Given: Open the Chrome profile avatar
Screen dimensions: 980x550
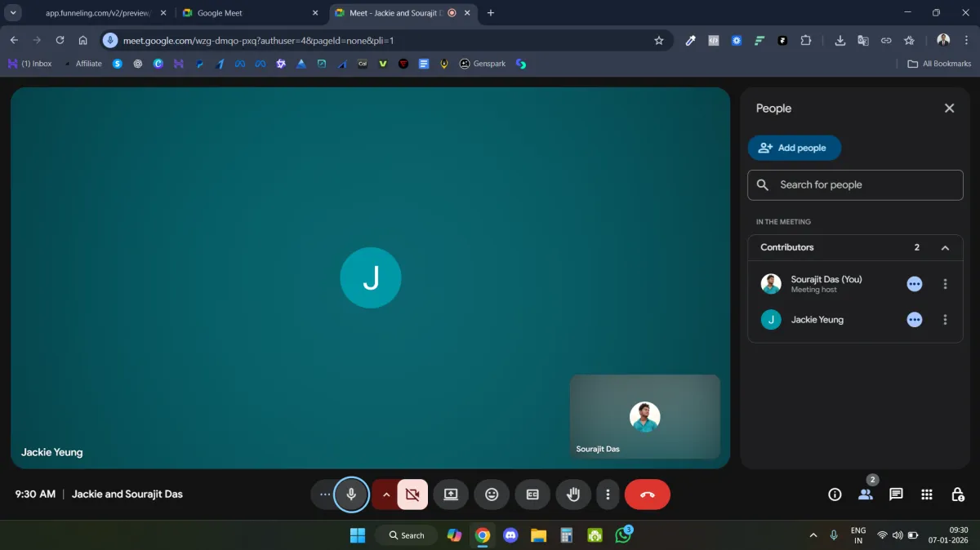Looking at the screenshot, I should pyautogui.click(x=943, y=40).
